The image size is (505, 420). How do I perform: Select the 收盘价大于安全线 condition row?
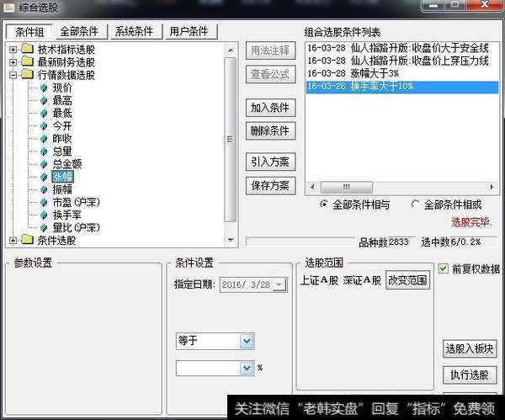pyautogui.click(x=402, y=48)
